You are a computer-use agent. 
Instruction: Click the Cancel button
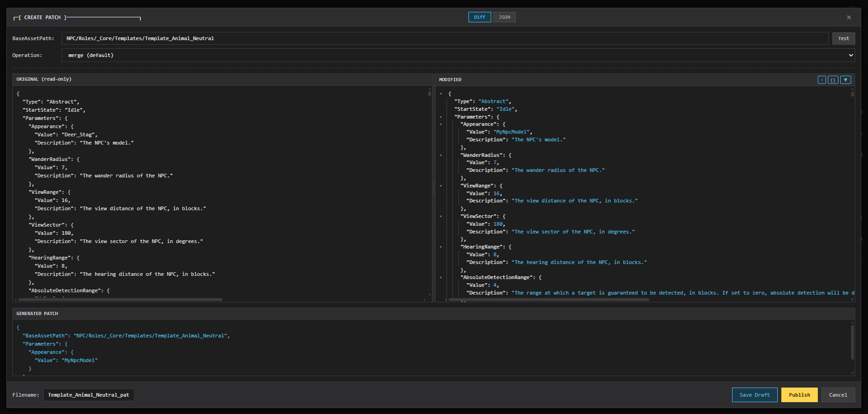click(x=838, y=395)
